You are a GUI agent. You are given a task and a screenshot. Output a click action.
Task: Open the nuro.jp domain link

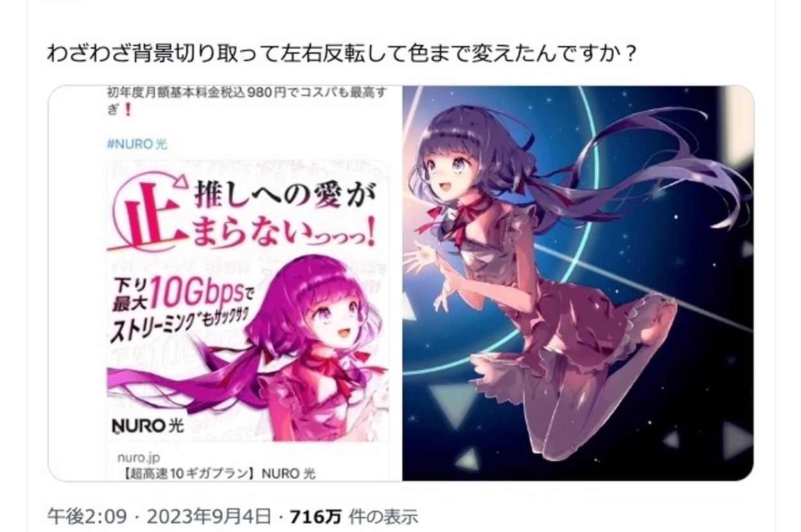[x=138, y=458]
